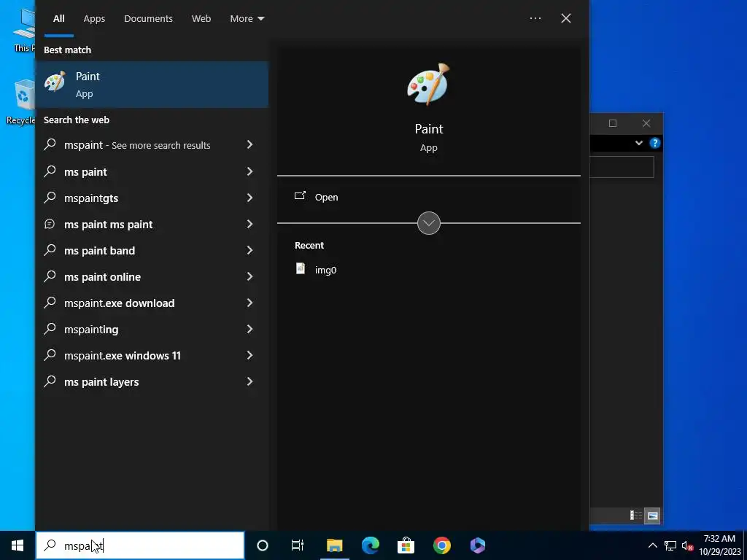Click chat icon beside 'ms paint ms paint'
Image resolution: width=747 pixels, height=560 pixels.
coord(50,224)
